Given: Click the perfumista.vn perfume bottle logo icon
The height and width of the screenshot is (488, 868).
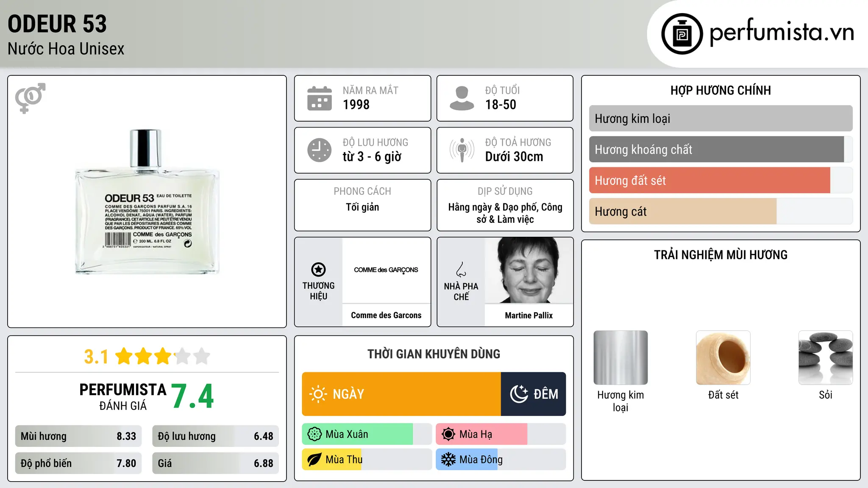Looking at the screenshot, I should coord(682,34).
